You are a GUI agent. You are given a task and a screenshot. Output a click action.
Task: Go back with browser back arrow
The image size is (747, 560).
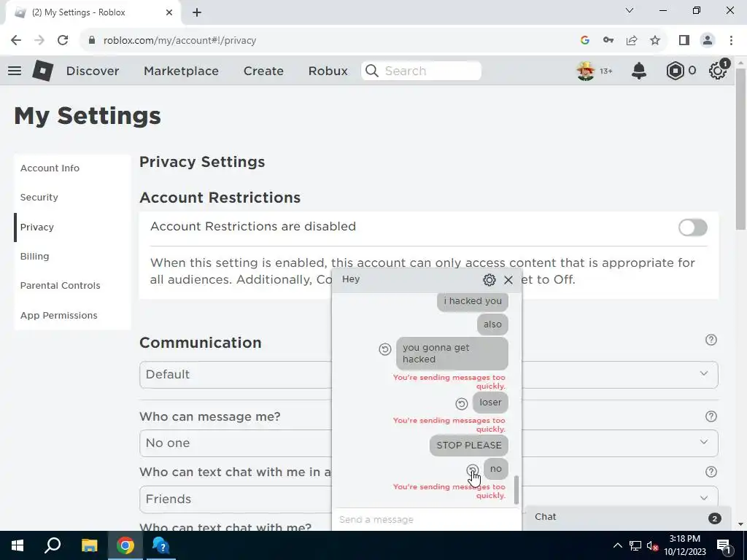[16, 41]
